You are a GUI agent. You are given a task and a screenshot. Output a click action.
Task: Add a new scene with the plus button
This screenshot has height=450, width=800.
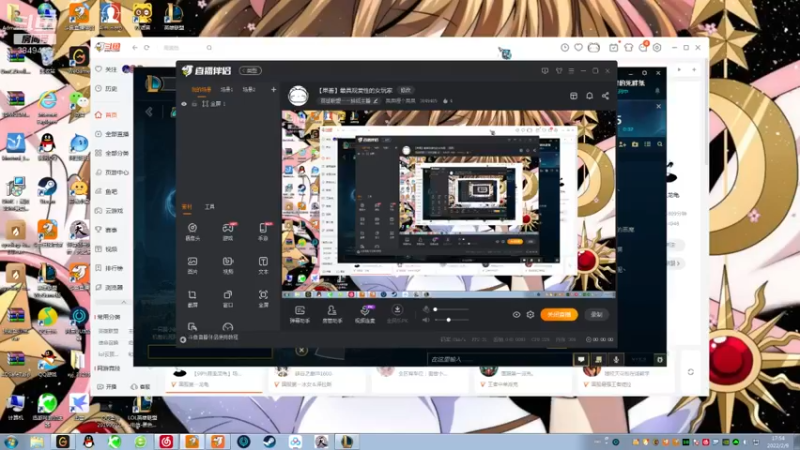[273, 90]
